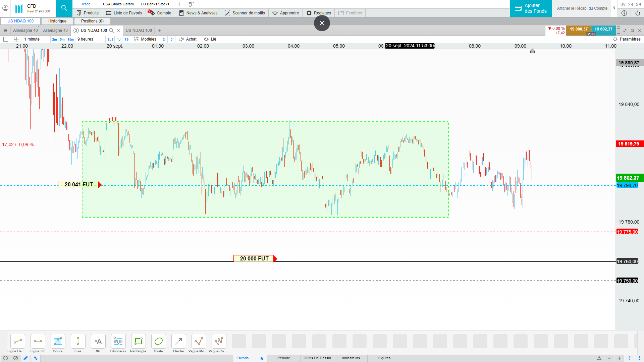Click Ajouter des Fonds button
Viewport: 644px width, 362px height.
pyautogui.click(x=531, y=8)
